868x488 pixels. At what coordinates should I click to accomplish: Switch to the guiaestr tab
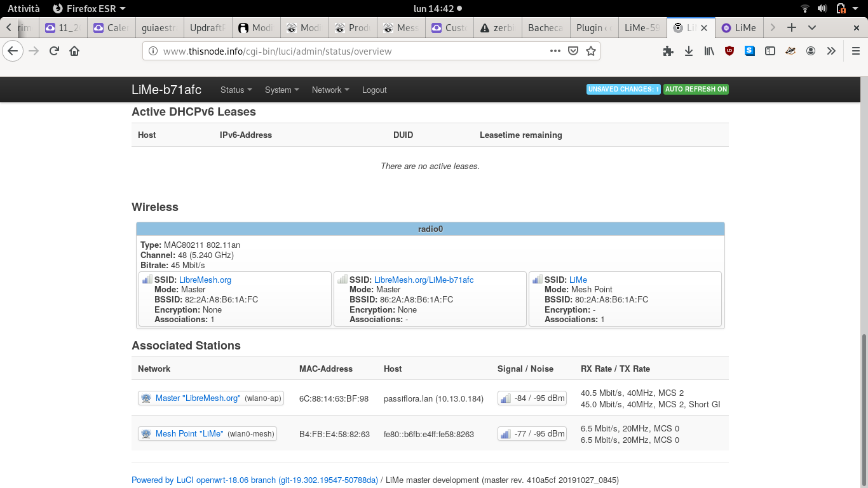click(159, 28)
